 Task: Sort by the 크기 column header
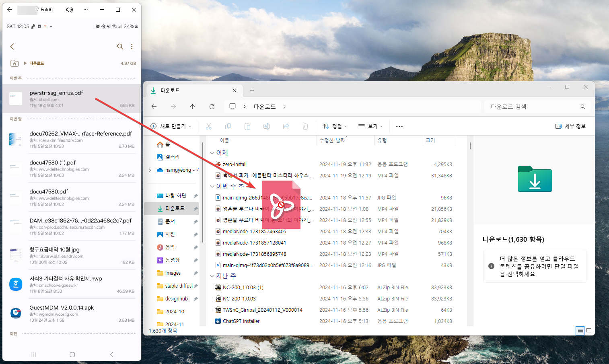[430, 140]
